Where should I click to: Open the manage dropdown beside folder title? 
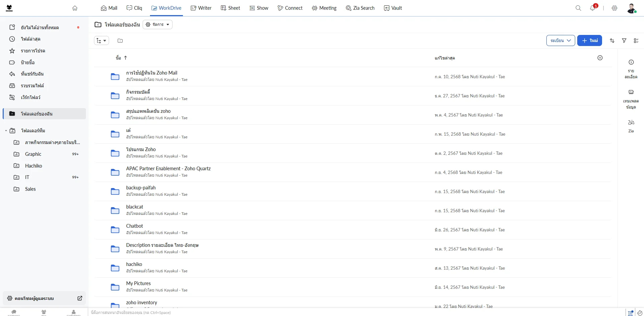[x=157, y=25]
